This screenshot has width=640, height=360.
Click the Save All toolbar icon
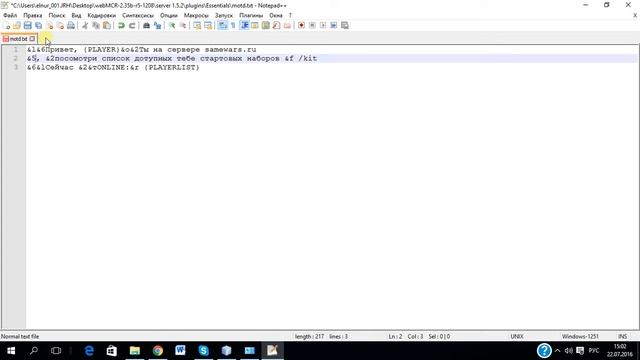(38, 25)
